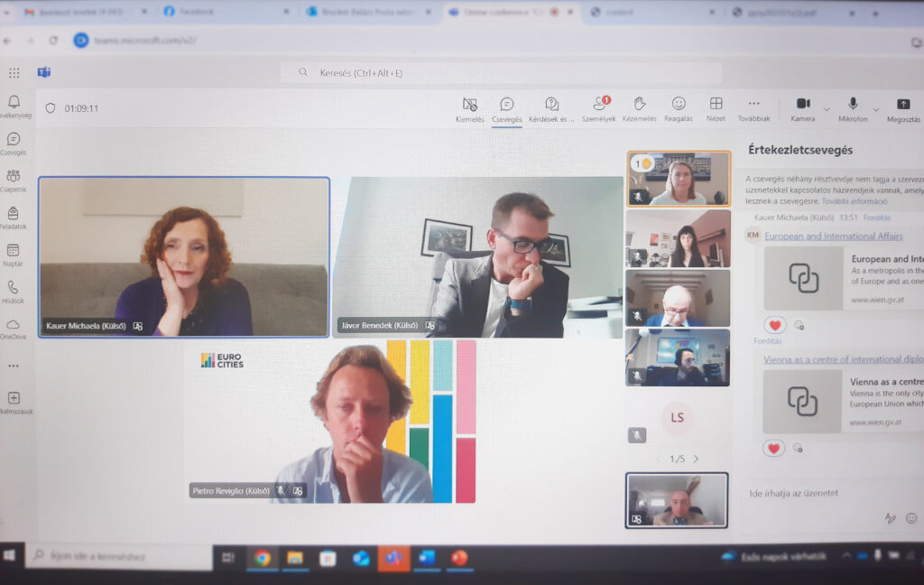Viewport: 924px width, 585px height.
Task: Expand the Mikrofon options dropdown arrow
Action: tap(876, 108)
